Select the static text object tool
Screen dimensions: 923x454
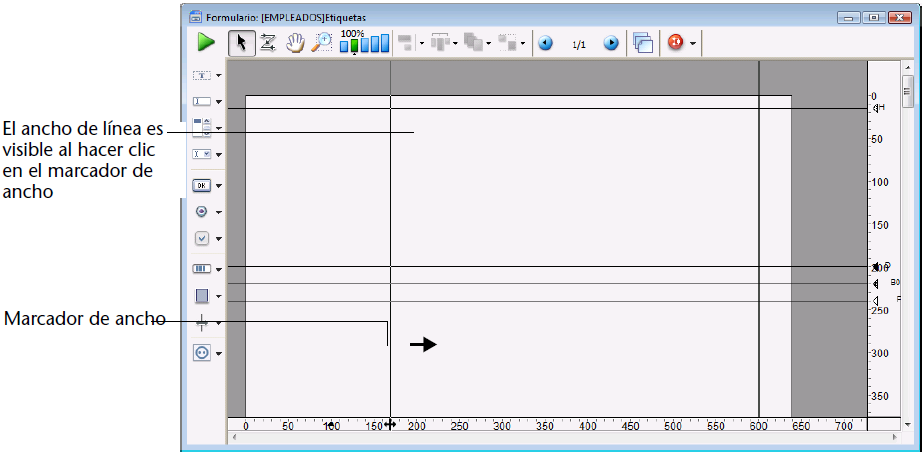(201, 75)
